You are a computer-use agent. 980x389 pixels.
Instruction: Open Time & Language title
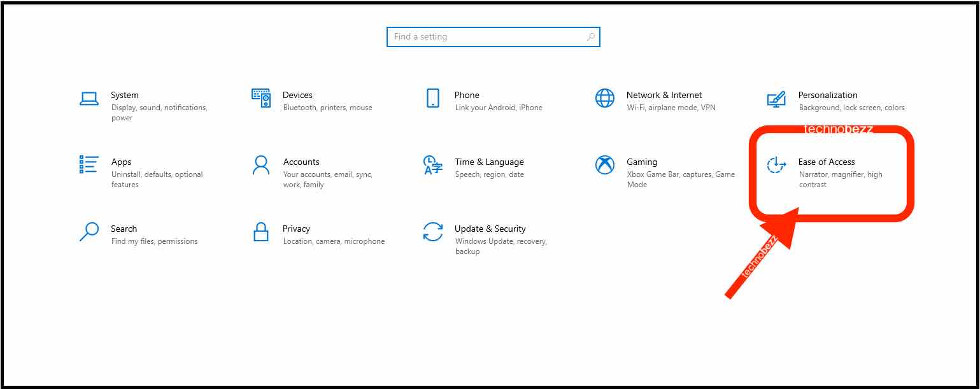pos(489,162)
